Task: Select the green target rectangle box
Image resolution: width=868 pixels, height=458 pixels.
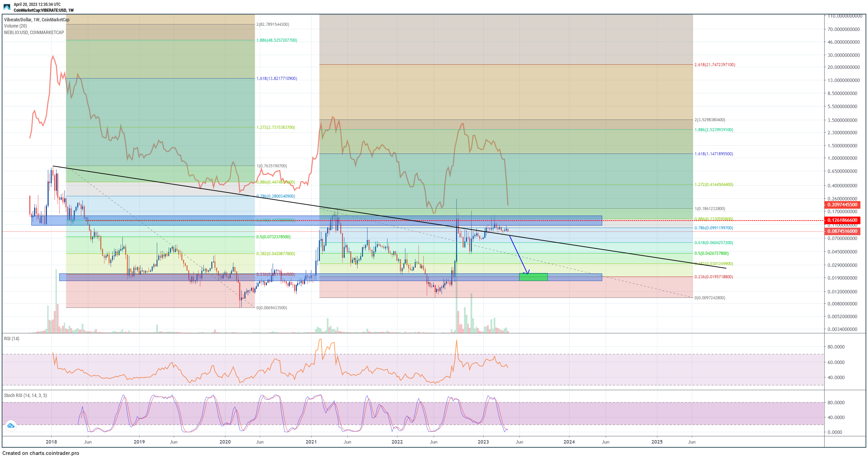Action: pos(533,277)
